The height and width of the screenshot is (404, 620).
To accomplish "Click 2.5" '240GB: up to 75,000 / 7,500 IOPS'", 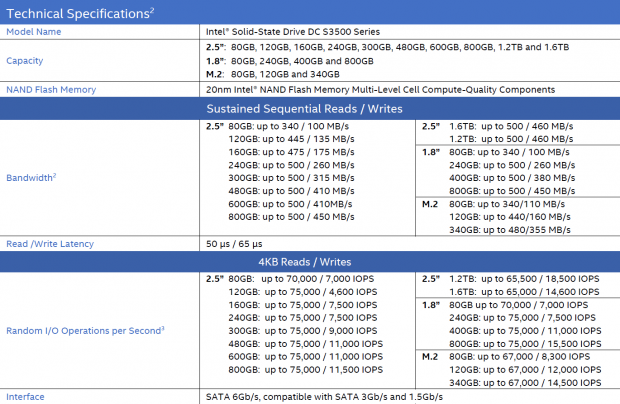I will pyautogui.click(x=302, y=318).
